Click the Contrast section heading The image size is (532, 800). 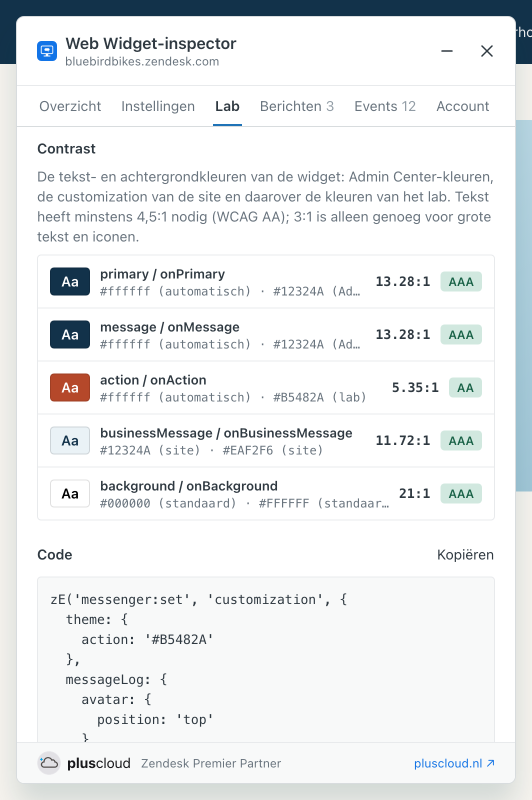tap(66, 148)
